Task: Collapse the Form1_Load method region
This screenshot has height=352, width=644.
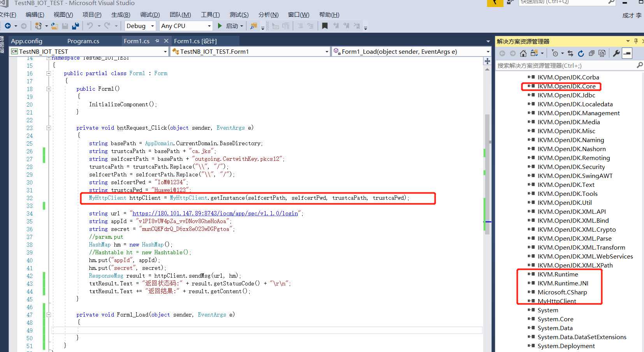Action: tap(49, 315)
